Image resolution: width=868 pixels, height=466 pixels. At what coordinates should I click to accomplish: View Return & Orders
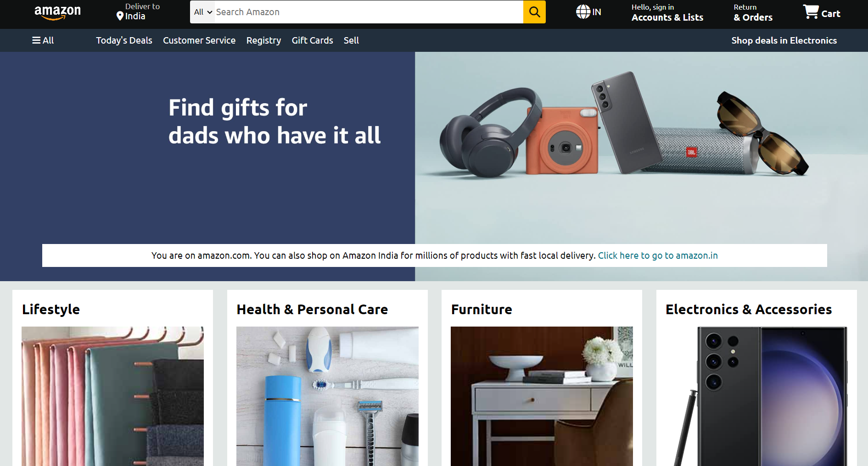point(753,13)
